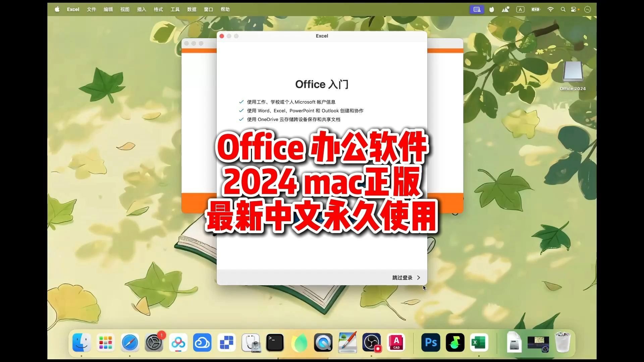Open the 插入 menu in Excel
Image resolution: width=644 pixels, height=362 pixels.
tap(141, 9)
